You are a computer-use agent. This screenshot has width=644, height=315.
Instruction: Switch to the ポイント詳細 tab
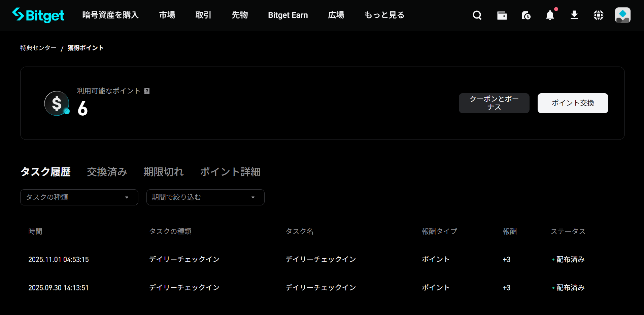[x=230, y=172]
